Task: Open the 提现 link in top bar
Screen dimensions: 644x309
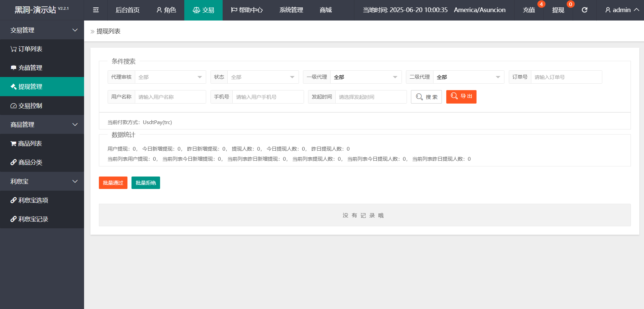Action: pos(558,10)
